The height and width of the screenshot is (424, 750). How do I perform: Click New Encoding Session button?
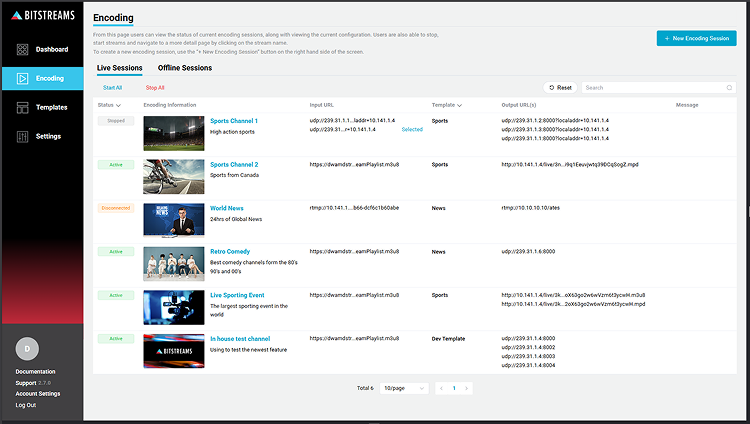696,38
